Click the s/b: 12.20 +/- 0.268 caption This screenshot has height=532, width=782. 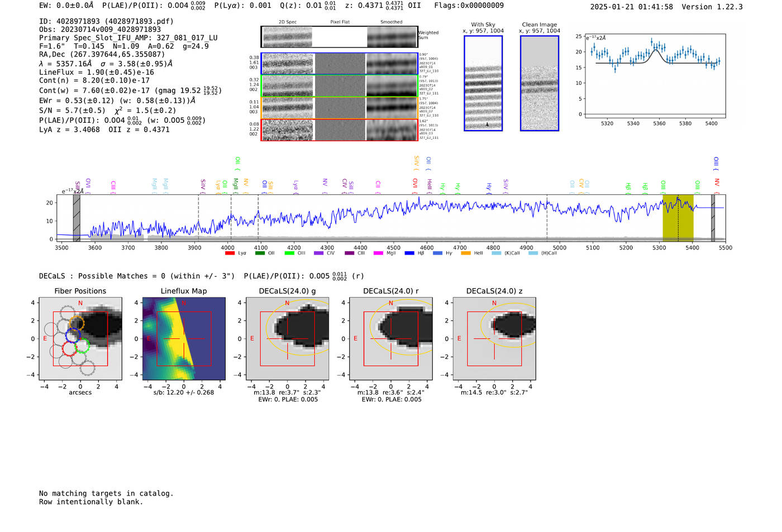(184, 392)
